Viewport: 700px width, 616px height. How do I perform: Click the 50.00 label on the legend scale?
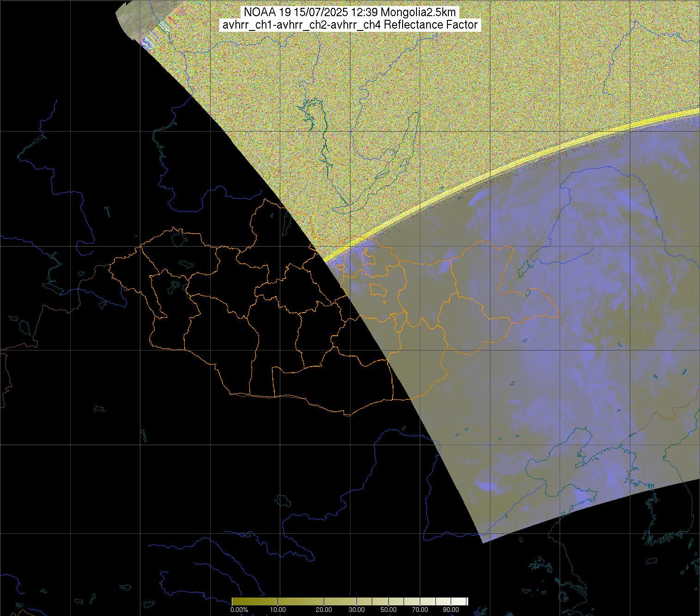point(389,610)
